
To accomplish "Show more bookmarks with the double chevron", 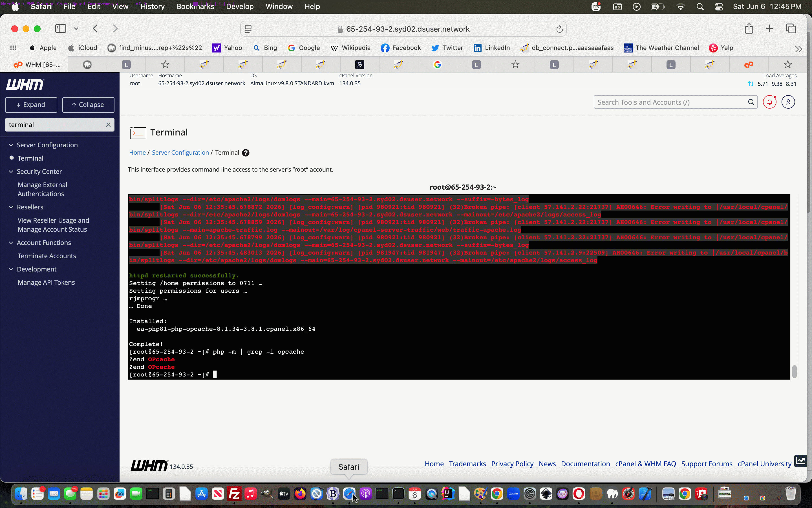I will (x=798, y=49).
